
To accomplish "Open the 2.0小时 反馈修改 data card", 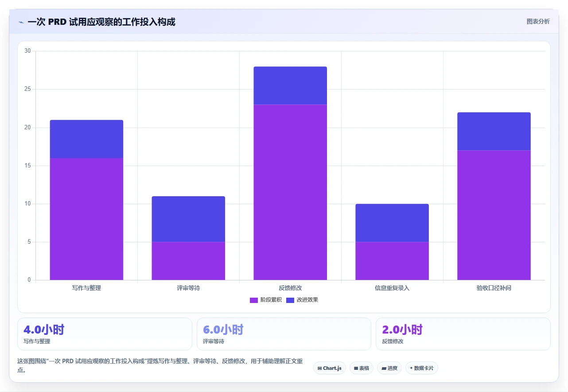I will point(463,334).
